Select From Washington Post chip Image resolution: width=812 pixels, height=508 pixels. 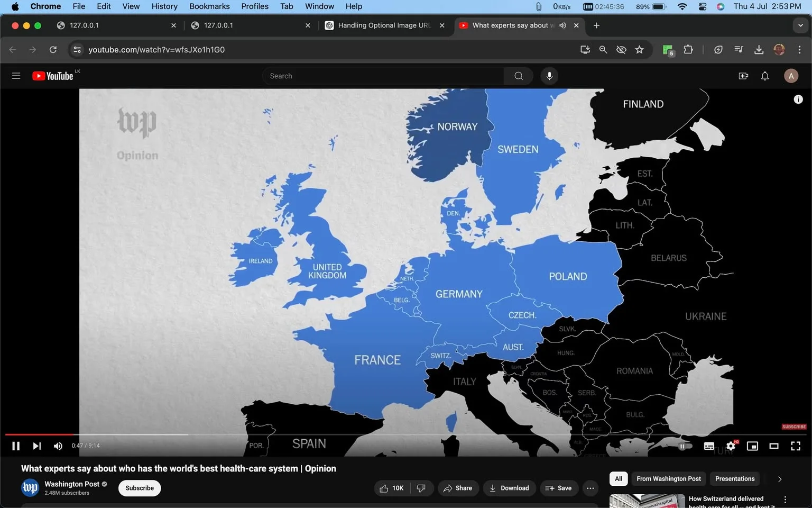pyautogui.click(x=668, y=479)
